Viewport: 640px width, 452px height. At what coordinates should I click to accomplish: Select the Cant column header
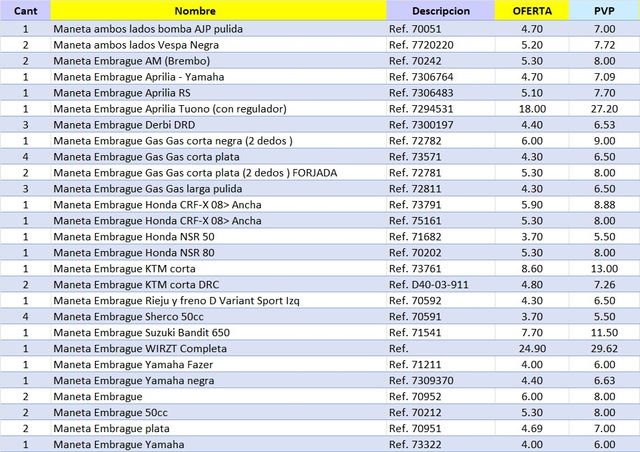point(25,11)
